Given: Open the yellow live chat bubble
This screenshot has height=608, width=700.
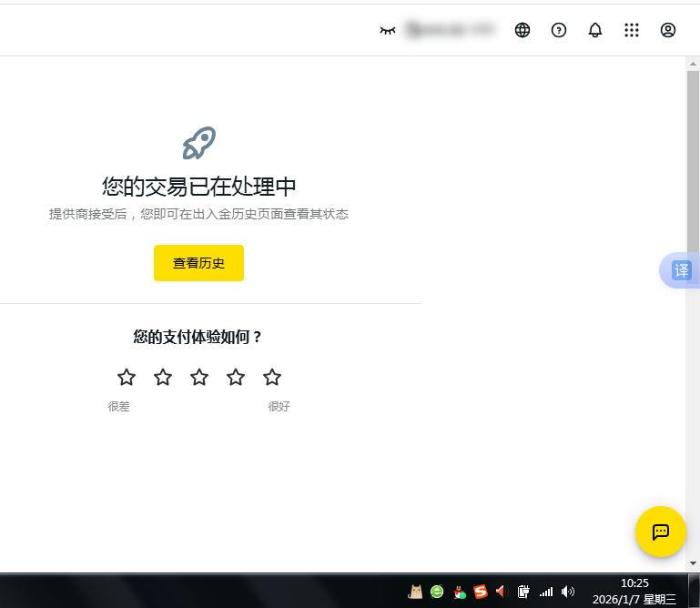Looking at the screenshot, I should pos(660,532).
